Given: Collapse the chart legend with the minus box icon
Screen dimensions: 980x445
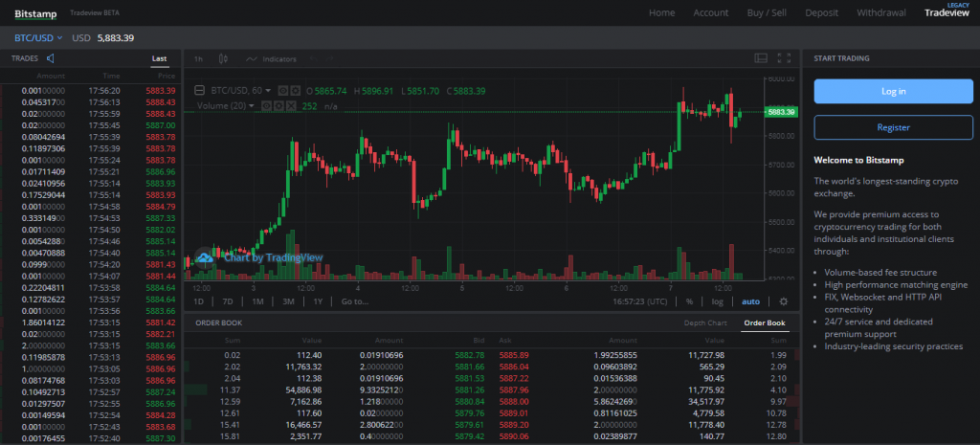Looking at the screenshot, I should tap(200, 91).
